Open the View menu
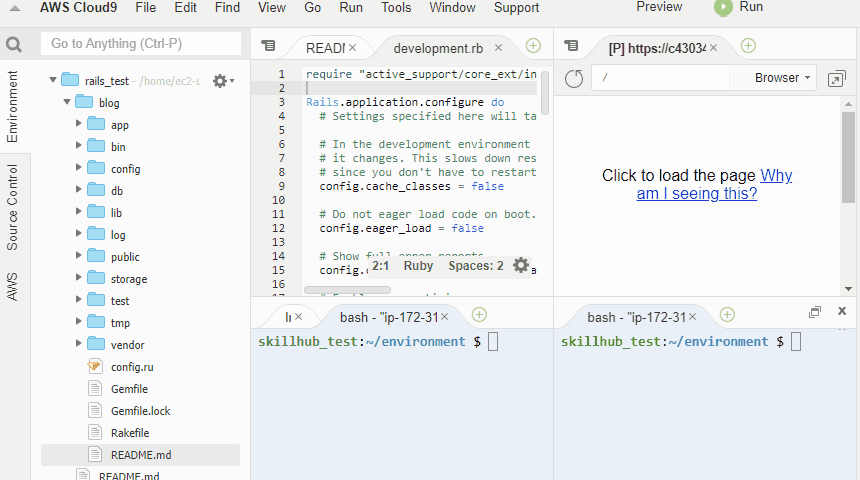Screen dimensions: 860x480 coord(271,8)
